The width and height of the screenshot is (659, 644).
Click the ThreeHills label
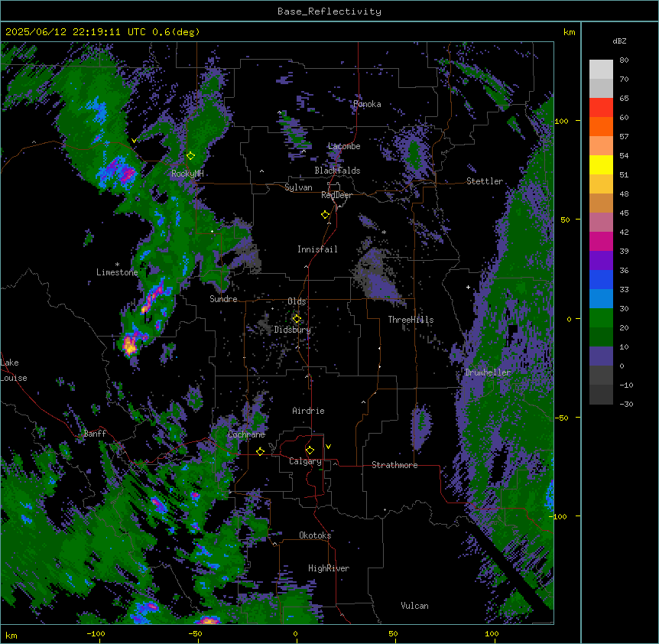tap(411, 320)
